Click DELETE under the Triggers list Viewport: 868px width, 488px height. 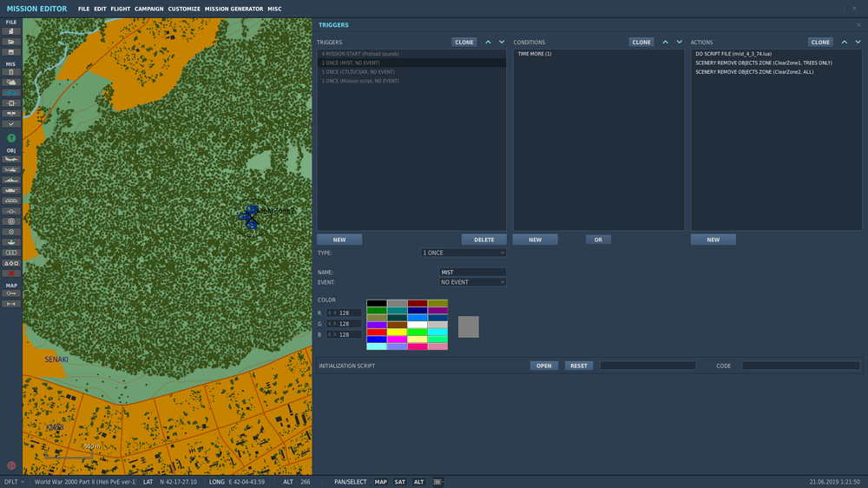click(483, 240)
